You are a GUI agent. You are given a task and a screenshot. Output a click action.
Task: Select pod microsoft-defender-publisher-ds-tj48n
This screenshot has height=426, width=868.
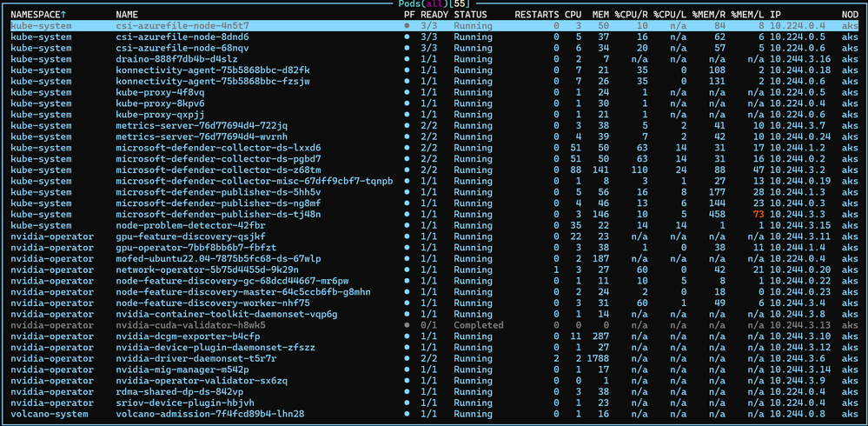pos(434,214)
